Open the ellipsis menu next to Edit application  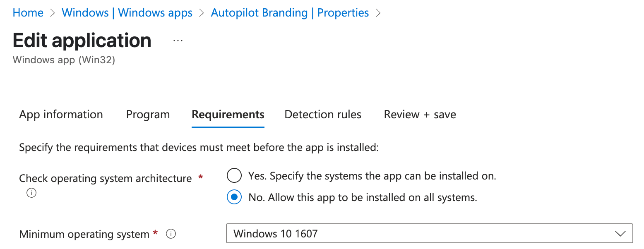click(178, 41)
